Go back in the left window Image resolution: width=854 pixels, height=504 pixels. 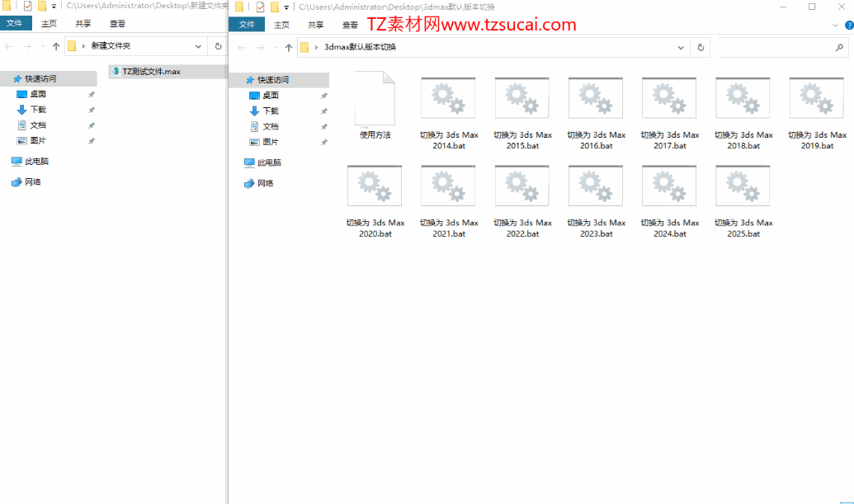pos(9,46)
